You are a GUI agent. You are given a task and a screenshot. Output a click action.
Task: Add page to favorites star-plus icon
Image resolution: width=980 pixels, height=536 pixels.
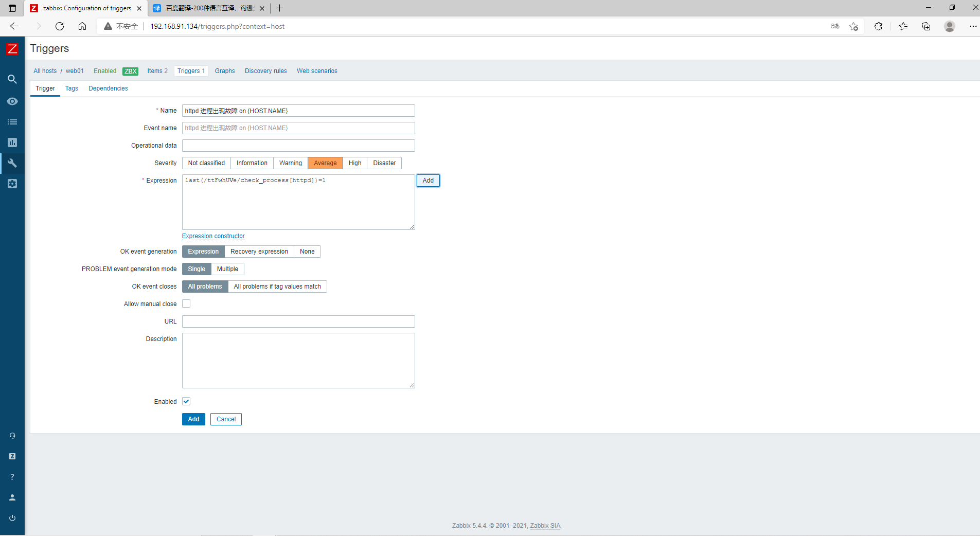click(x=854, y=26)
